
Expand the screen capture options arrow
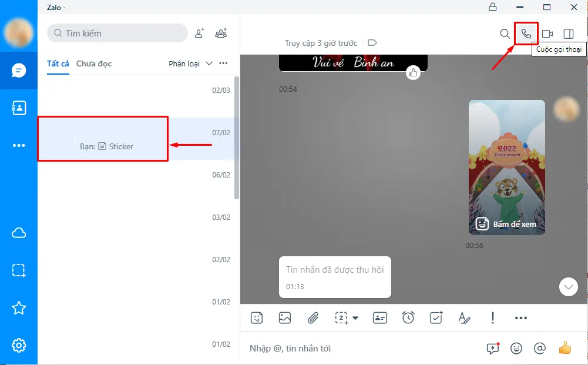click(355, 318)
